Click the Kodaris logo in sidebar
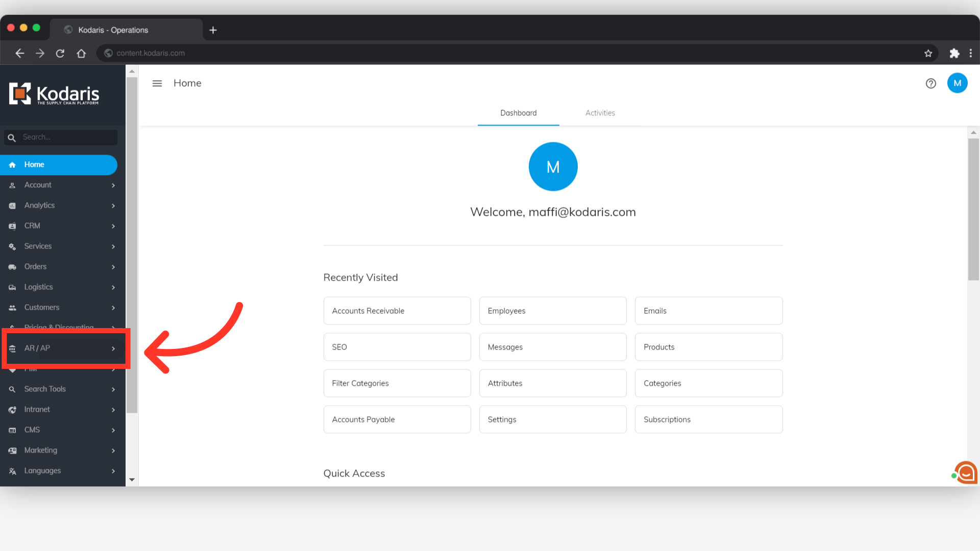This screenshot has height=551, width=980. click(x=54, y=94)
